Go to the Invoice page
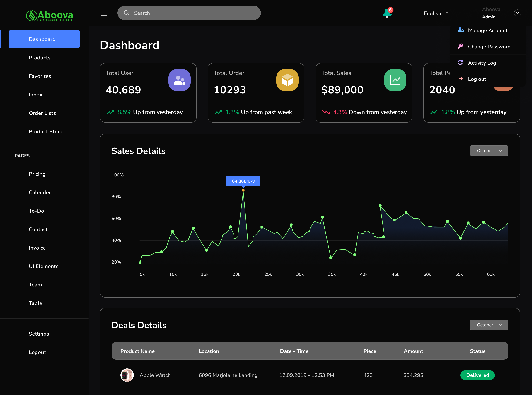Image resolution: width=532 pixels, height=395 pixels. (37, 248)
